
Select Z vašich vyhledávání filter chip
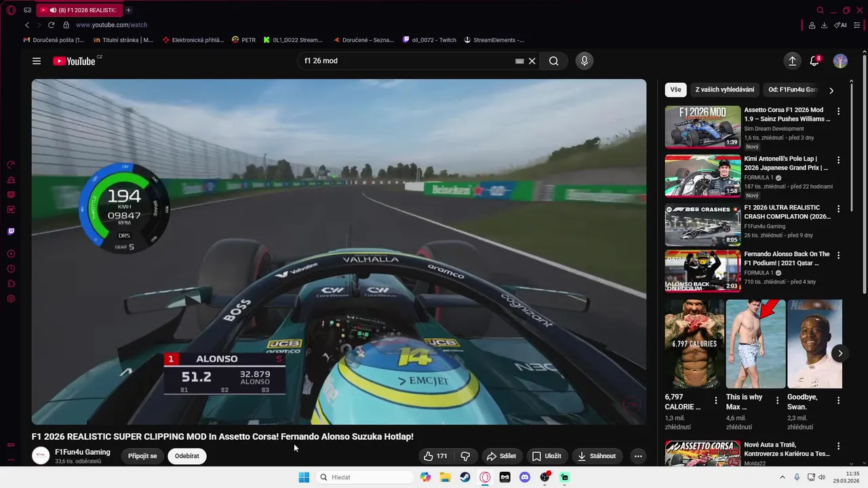click(725, 89)
